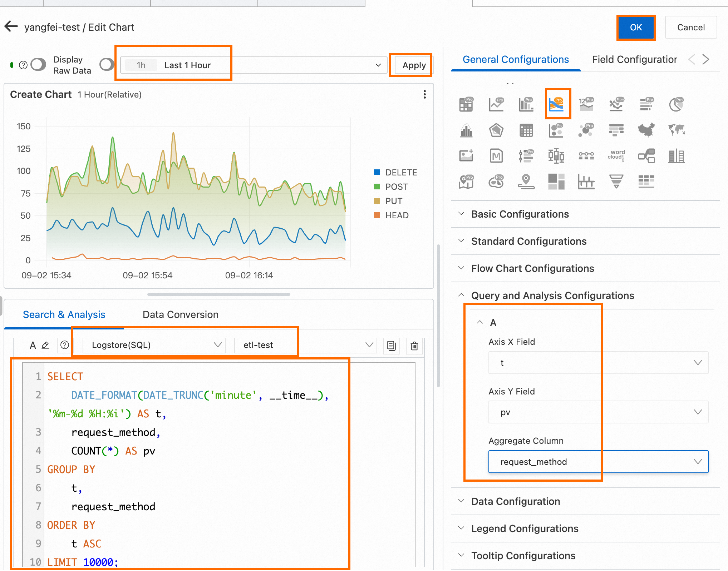
Task: Expand Standard Configurations section
Action: coord(586,241)
